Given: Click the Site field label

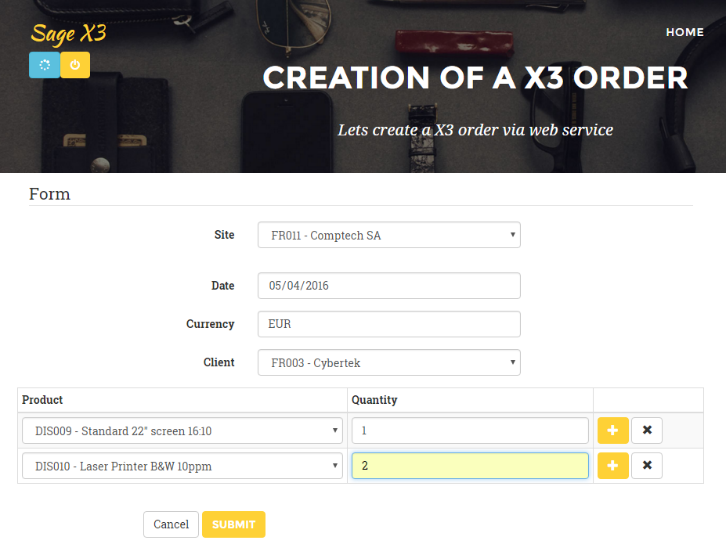Looking at the screenshot, I should [x=224, y=235].
